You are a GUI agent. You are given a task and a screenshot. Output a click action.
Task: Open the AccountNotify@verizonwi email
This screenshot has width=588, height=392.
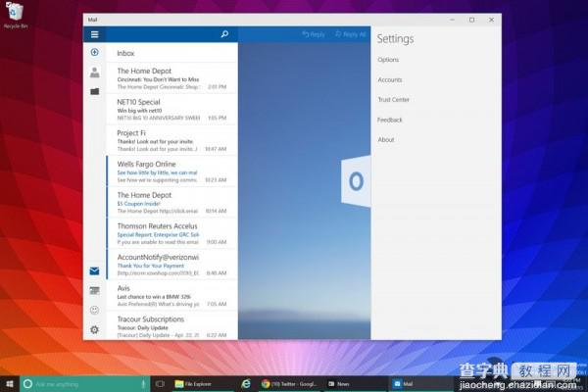coord(171,265)
